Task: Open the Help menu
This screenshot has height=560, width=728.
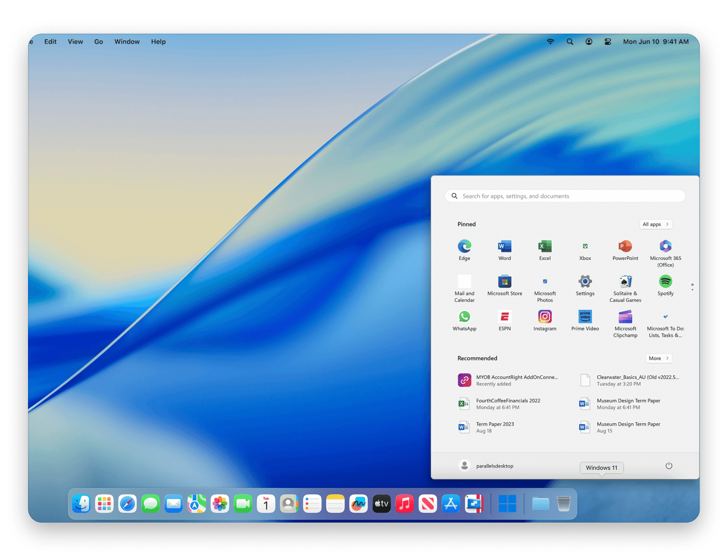Action: [x=158, y=42]
